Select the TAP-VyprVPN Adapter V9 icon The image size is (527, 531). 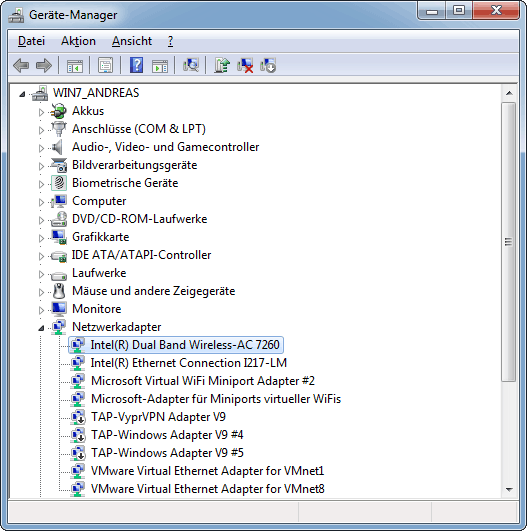(x=78, y=417)
